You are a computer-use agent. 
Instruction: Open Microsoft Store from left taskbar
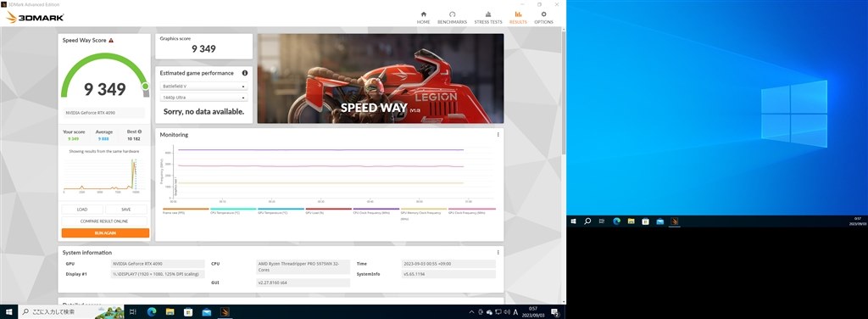pyautogui.click(x=188, y=312)
